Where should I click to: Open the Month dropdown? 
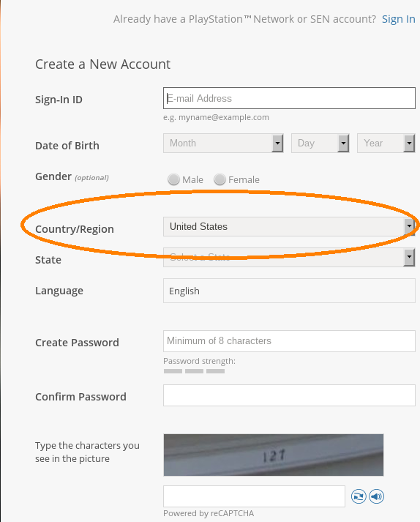[223, 143]
